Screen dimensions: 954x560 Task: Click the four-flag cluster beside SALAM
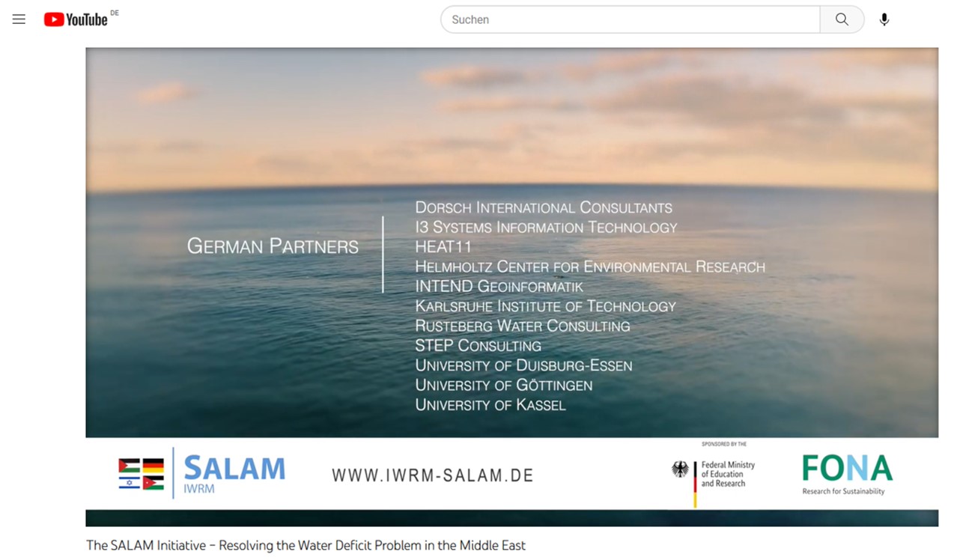pos(141,474)
